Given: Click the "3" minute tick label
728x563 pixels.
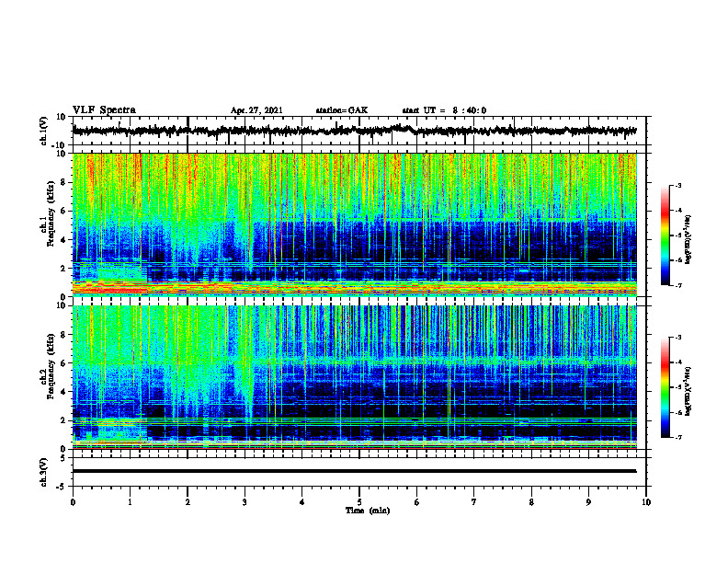Looking at the screenshot, I should [245, 502].
